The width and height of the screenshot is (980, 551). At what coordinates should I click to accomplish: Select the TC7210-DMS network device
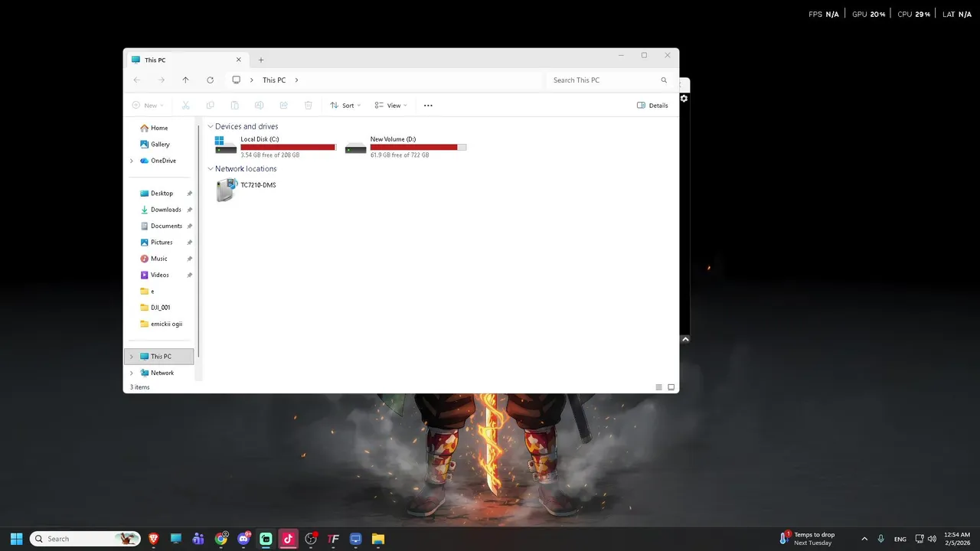247,190
